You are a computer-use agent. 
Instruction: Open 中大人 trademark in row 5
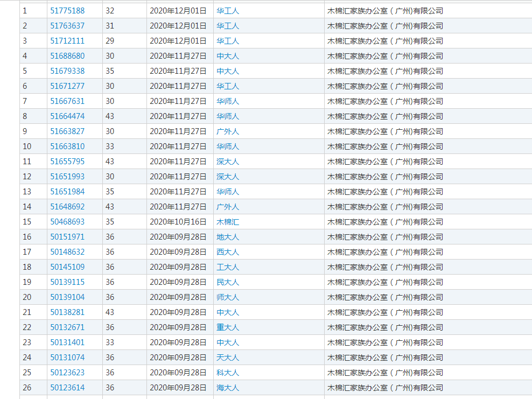228,71
